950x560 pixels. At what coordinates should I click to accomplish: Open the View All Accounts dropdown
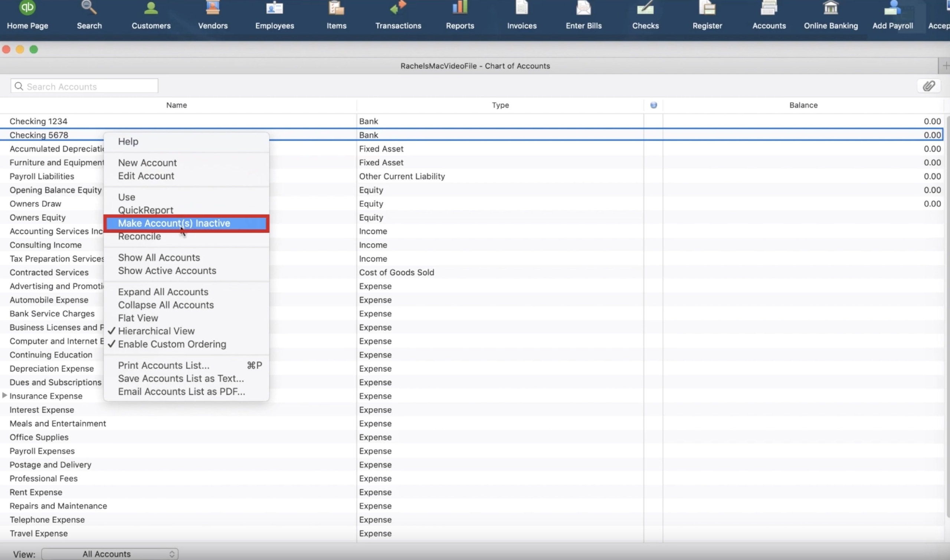[x=109, y=554]
